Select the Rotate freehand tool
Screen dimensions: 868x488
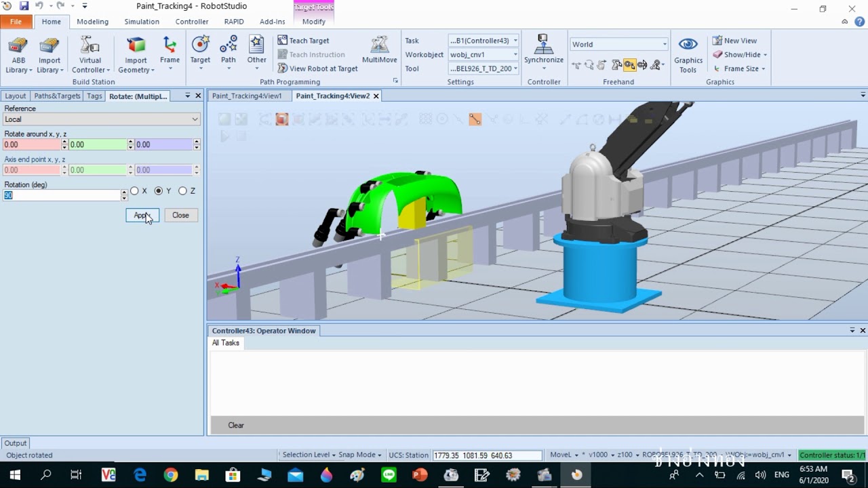pyautogui.click(x=589, y=65)
